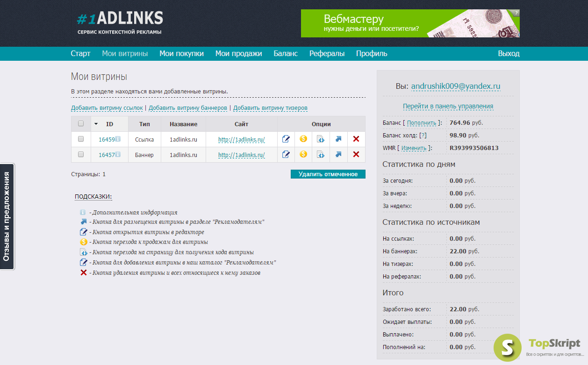Click the Тип column header

(x=144, y=124)
